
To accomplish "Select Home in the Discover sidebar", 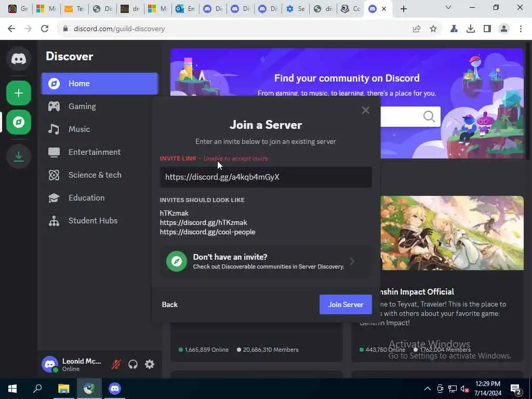I will [x=100, y=84].
